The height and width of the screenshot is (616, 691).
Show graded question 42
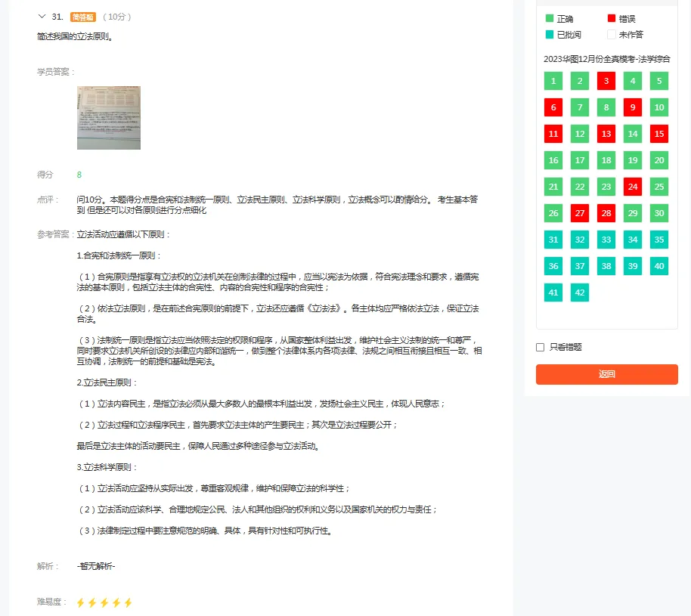tap(580, 293)
